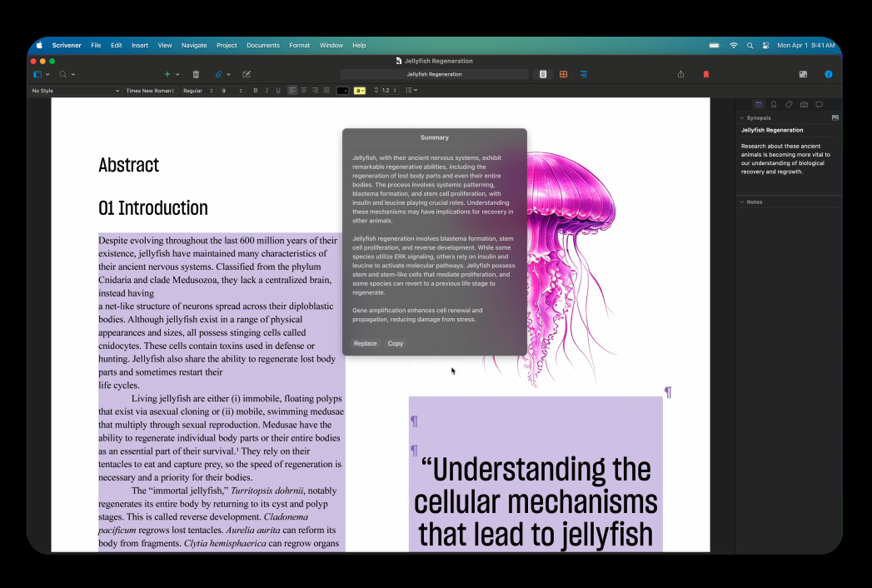Screen dimensions: 872x588
Task: Click the Jellyfish Regeneration document title field
Action: [x=434, y=74]
